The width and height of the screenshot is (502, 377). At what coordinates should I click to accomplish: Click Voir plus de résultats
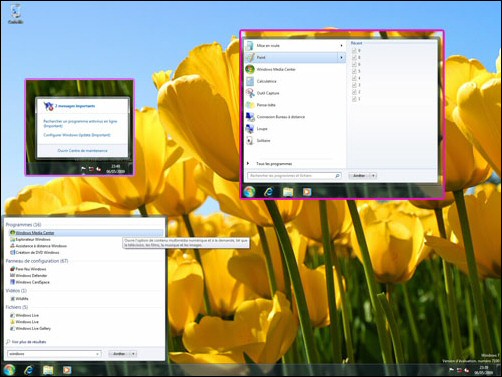pyautogui.click(x=26, y=342)
